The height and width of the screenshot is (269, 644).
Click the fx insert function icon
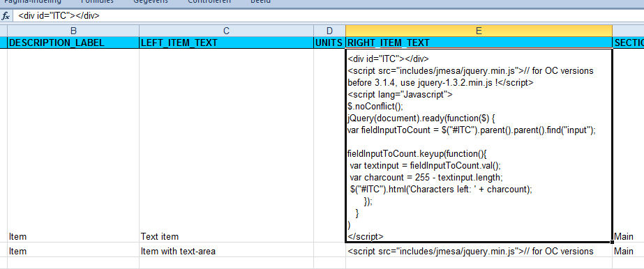[6, 16]
